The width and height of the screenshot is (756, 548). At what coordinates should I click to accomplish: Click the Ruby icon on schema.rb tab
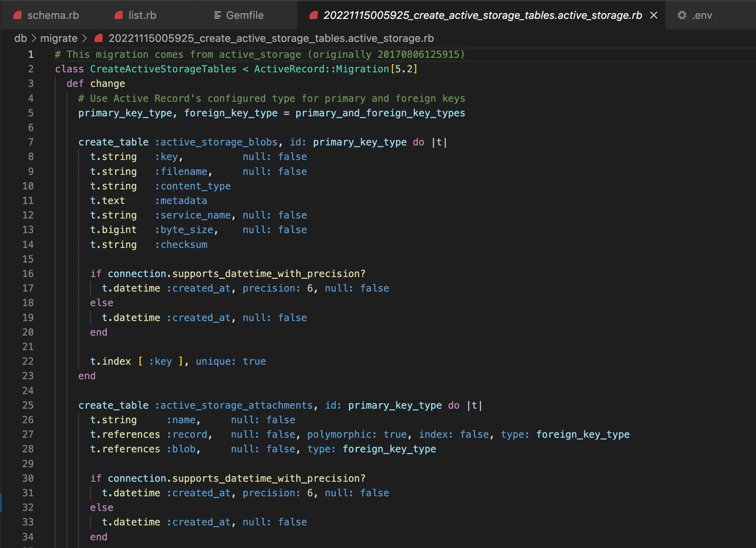[x=18, y=15]
